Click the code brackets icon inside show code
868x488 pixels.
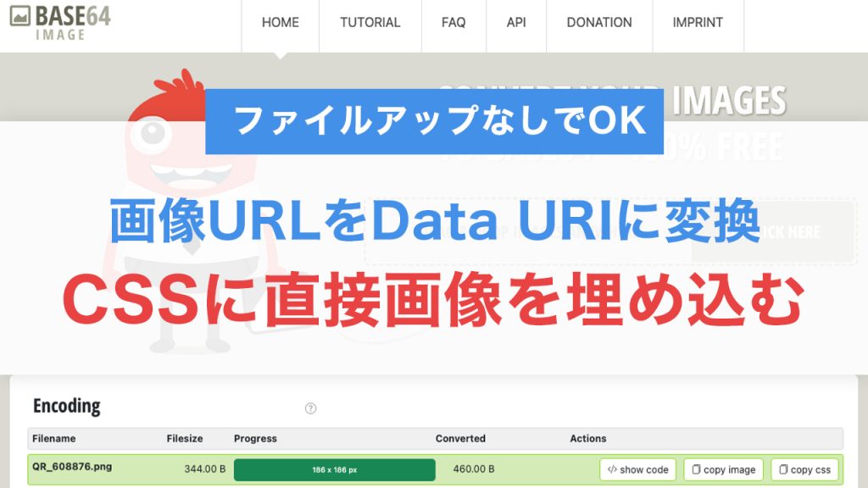pos(612,469)
